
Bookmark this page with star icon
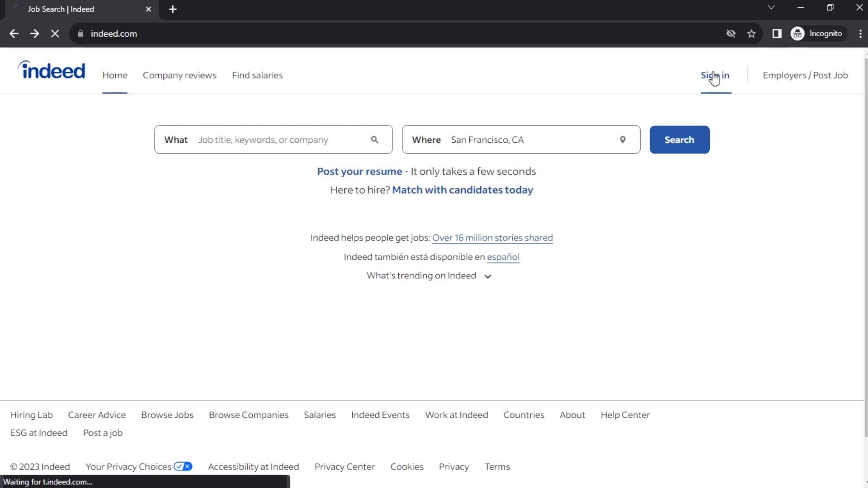(x=751, y=34)
